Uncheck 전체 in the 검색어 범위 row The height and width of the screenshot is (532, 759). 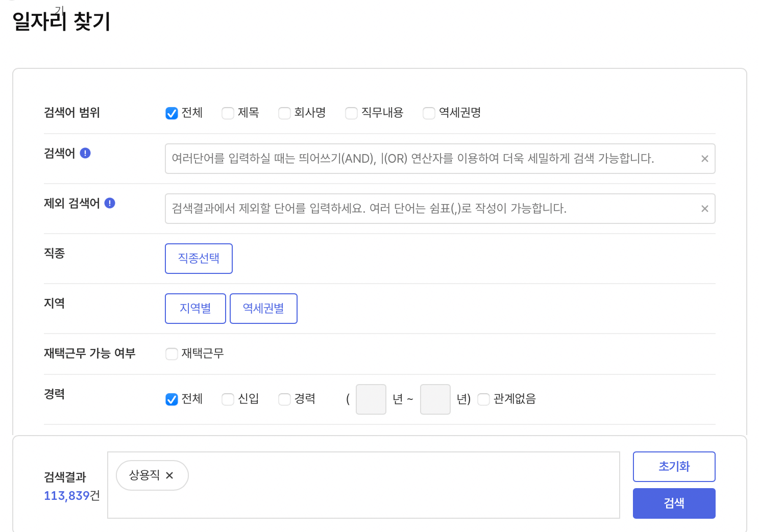click(172, 113)
